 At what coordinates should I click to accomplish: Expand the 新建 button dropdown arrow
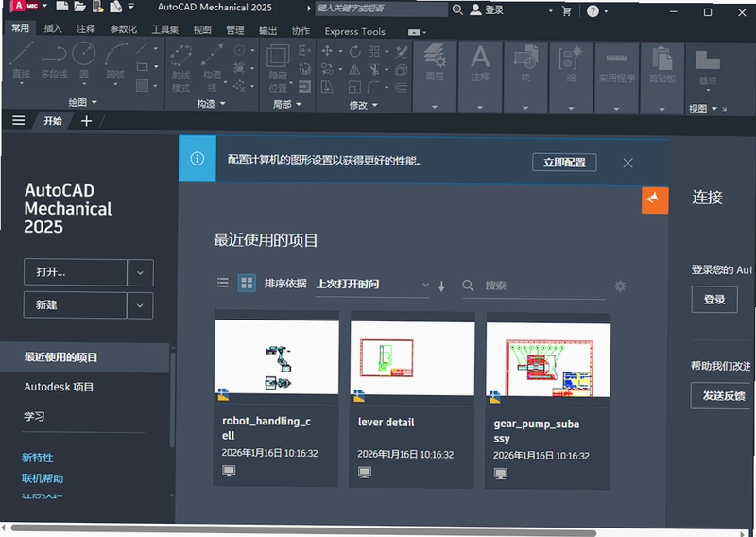(140, 305)
